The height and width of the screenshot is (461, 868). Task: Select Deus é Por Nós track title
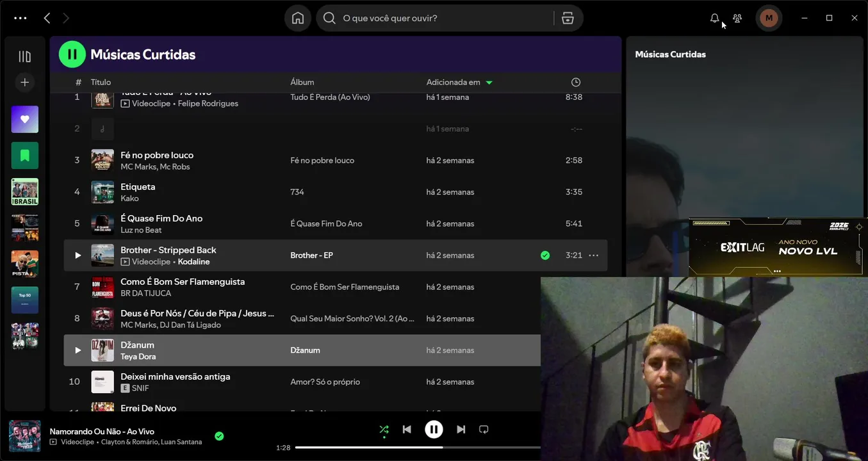click(x=197, y=313)
